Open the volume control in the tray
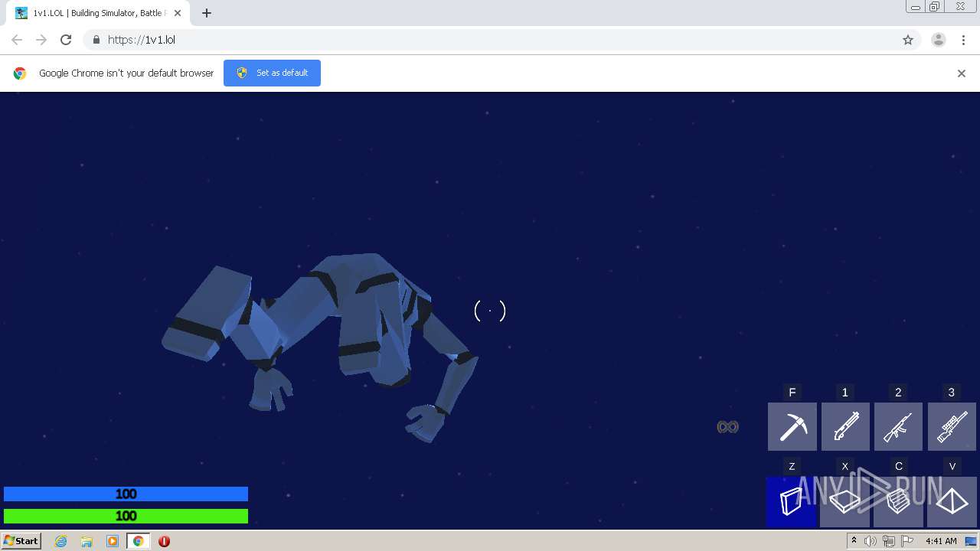 click(871, 541)
